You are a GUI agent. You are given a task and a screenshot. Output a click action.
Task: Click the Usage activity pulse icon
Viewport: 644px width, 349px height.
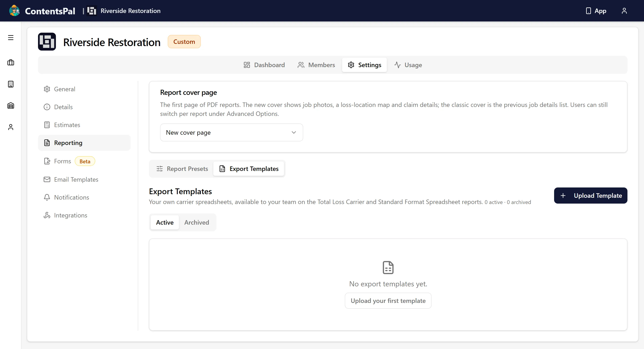pyautogui.click(x=398, y=65)
